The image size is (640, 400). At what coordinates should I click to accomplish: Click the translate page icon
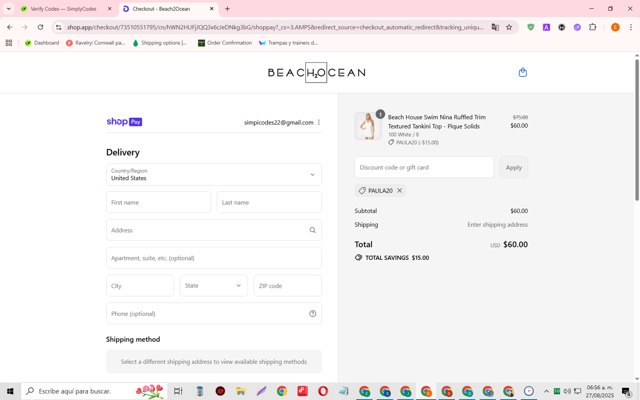point(495,27)
